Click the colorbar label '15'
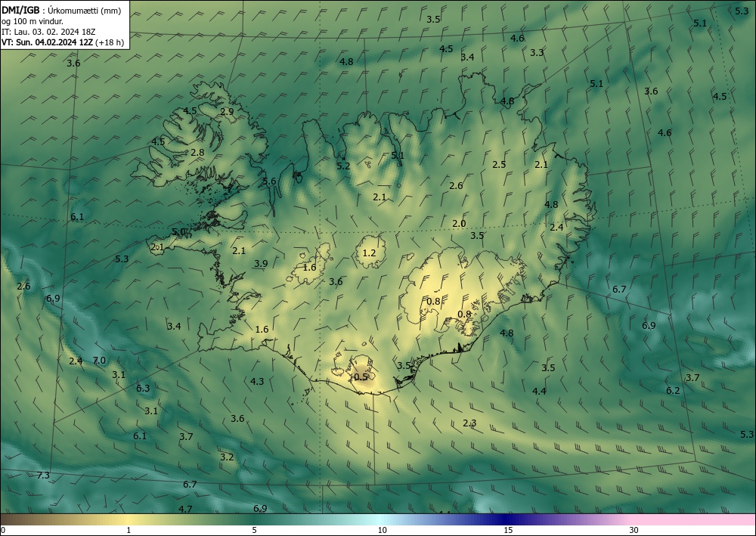Viewport: 756px width, 536px height. 508,530
